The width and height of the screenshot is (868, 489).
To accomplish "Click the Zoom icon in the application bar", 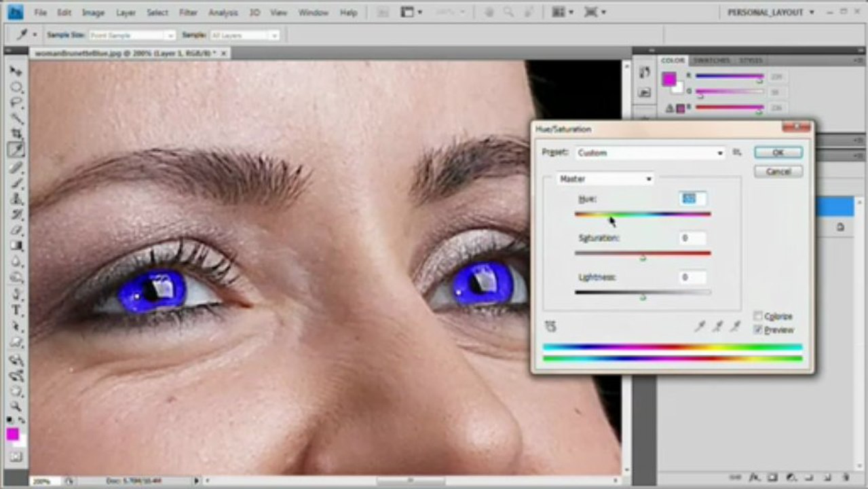I will click(x=508, y=12).
